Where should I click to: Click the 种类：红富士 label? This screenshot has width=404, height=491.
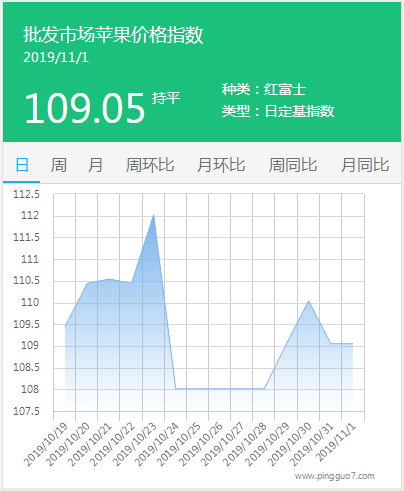click(x=264, y=89)
